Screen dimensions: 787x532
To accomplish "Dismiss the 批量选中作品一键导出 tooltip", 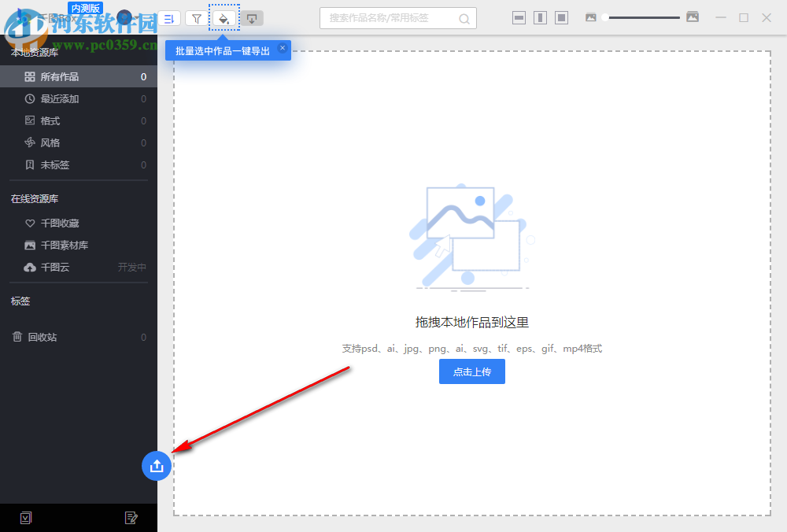I will 282,49.
